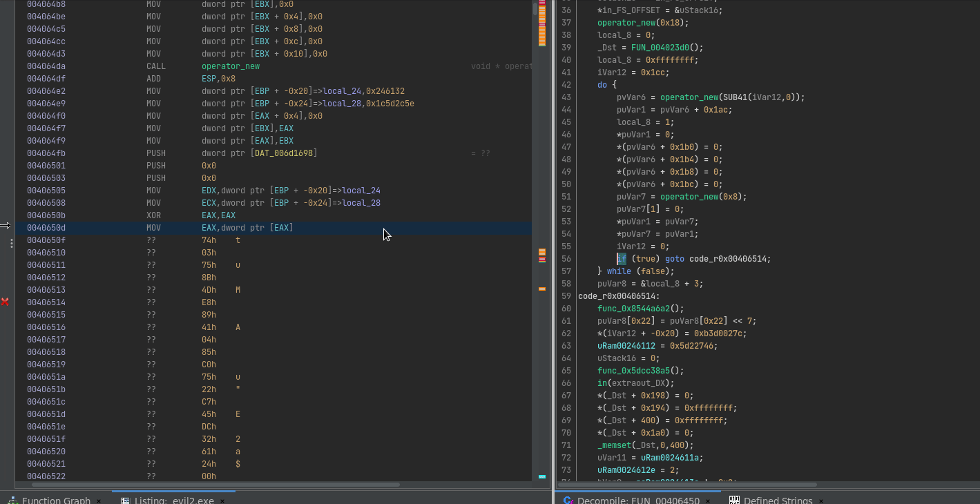Viewport: 980px width, 504px height.
Task: Click constant 0xb3d0027c on line 62
Action: [x=718, y=333]
